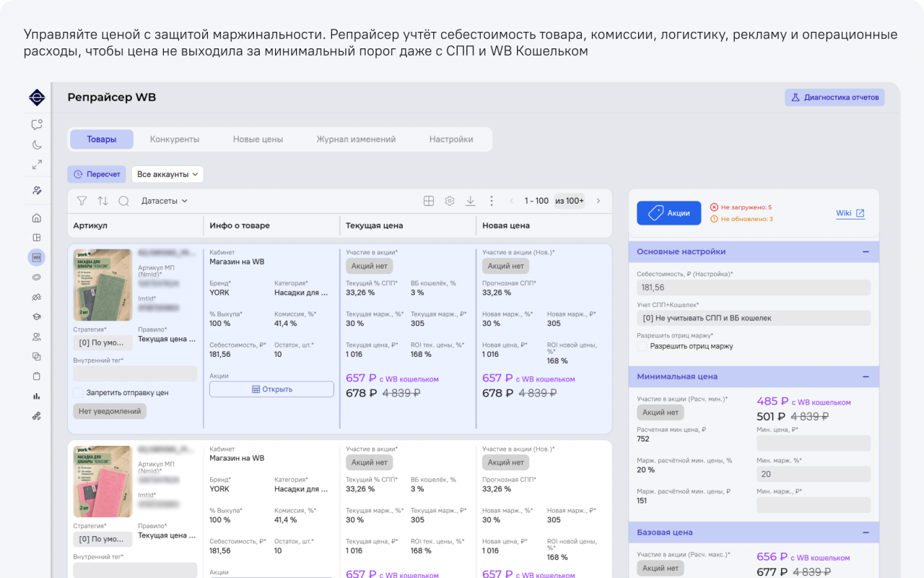Viewport: 924px width, 578px height.
Task: Click the 'Текущая цена' column header
Action: coord(375,225)
